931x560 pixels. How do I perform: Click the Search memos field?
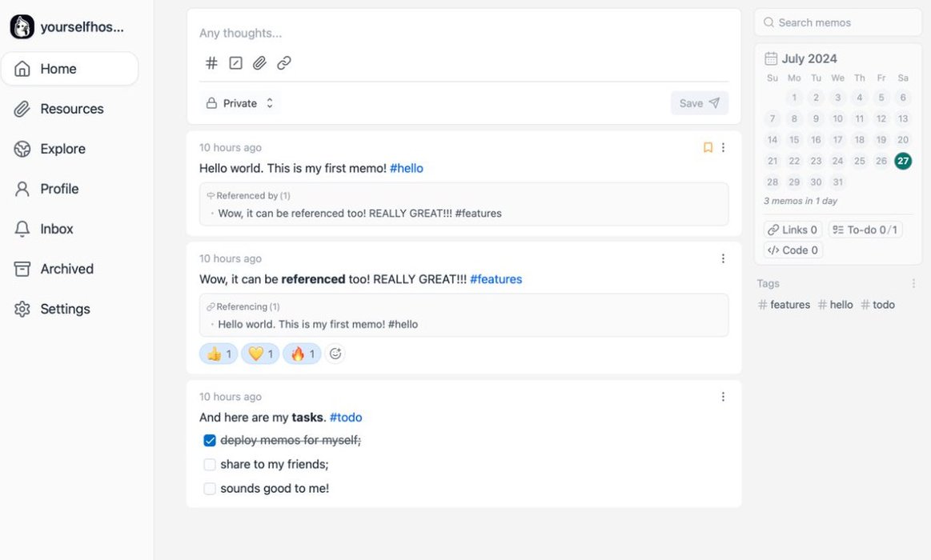(x=838, y=22)
